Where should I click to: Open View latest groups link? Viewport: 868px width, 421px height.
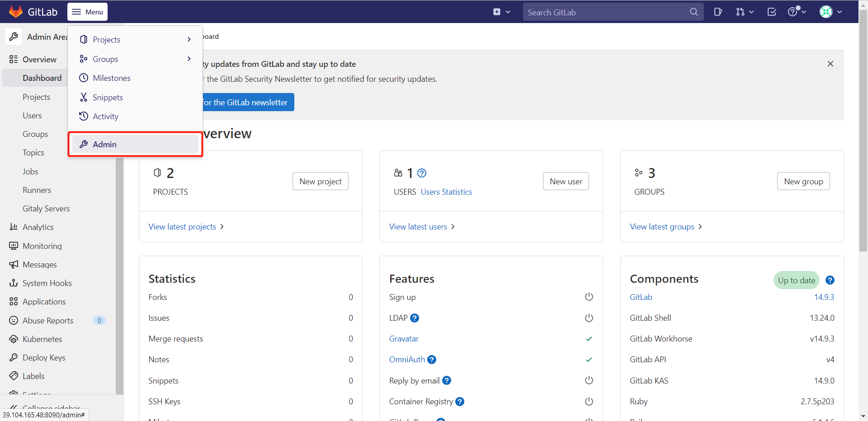pos(666,227)
